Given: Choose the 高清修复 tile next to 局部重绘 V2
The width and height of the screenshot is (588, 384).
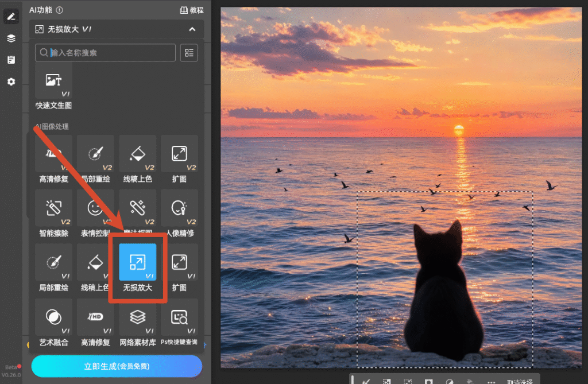Looking at the screenshot, I should click(x=53, y=160).
